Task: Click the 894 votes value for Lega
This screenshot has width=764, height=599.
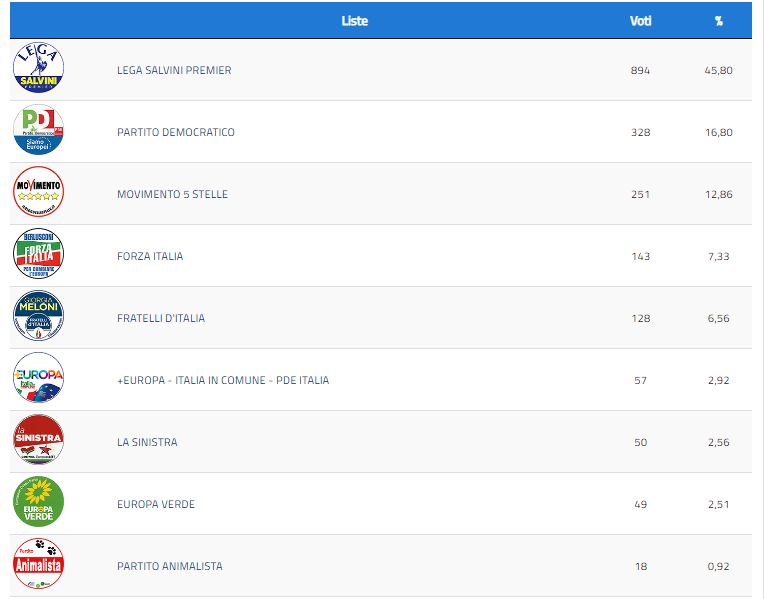Action: (640, 70)
